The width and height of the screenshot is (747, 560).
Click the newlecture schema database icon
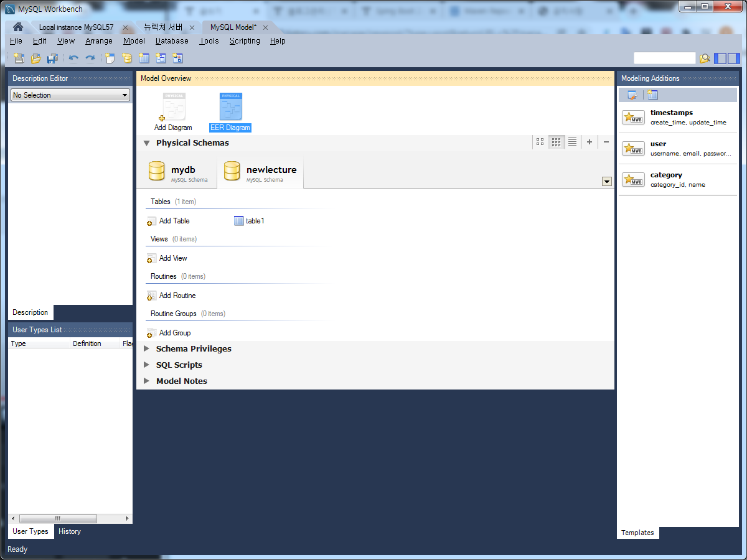pos(232,171)
